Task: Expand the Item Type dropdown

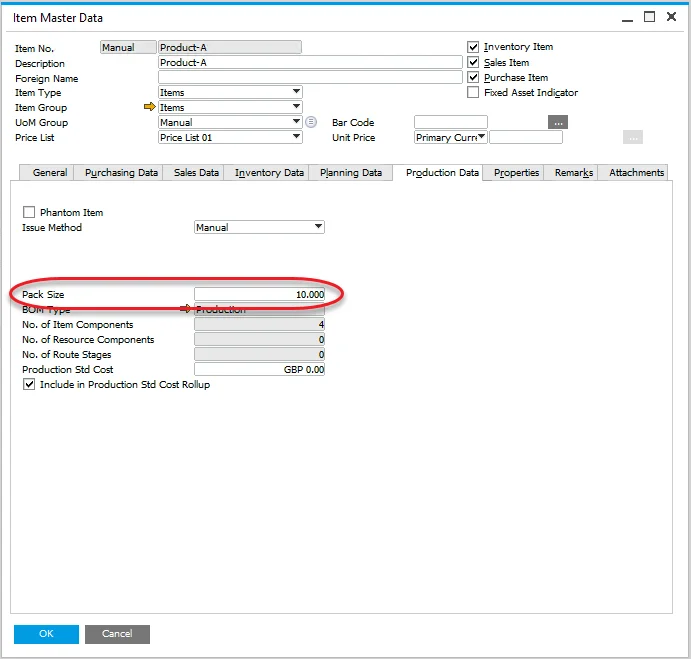Action: (x=296, y=93)
